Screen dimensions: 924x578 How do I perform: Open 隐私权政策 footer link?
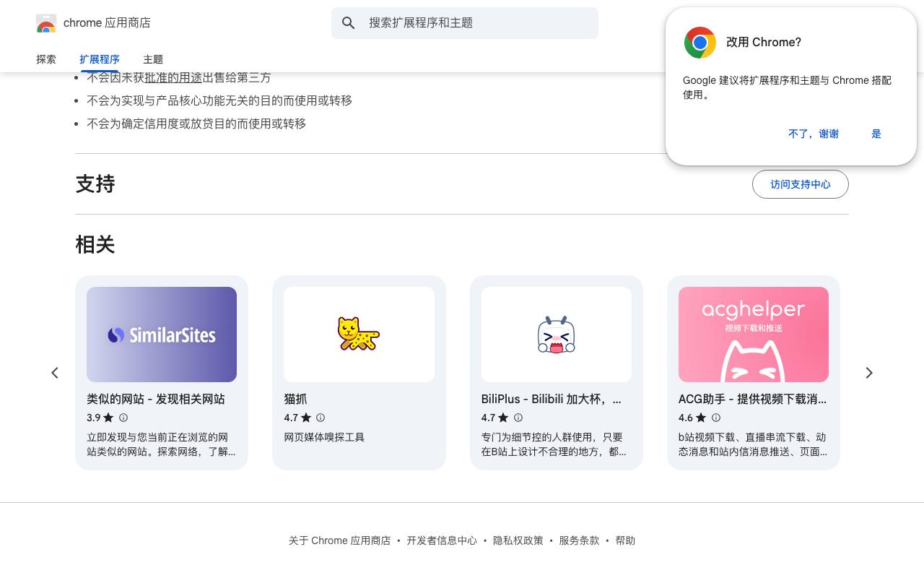[x=518, y=540]
